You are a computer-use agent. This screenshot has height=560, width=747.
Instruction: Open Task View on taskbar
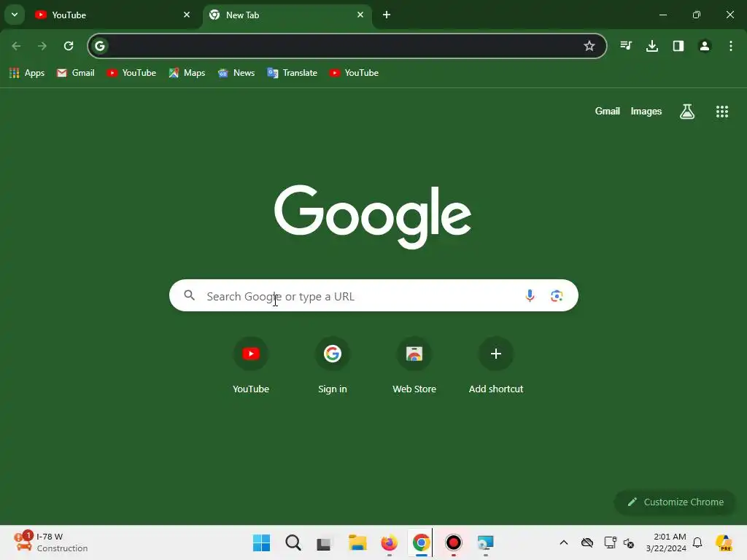(325, 542)
